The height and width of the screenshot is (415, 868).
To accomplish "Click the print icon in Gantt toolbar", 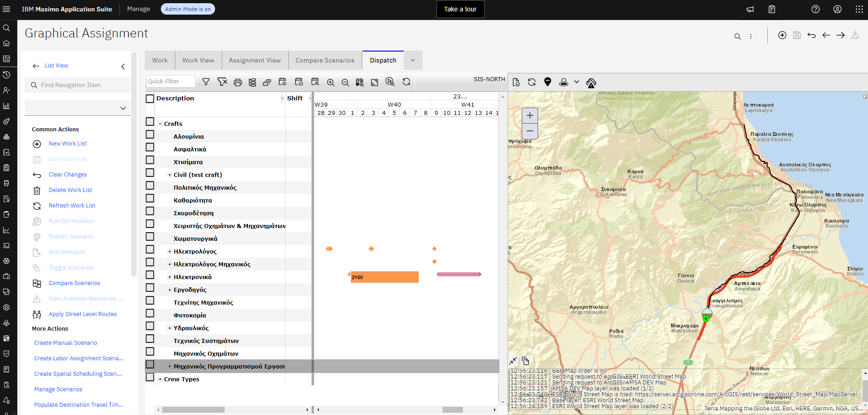I will (237, 82).
